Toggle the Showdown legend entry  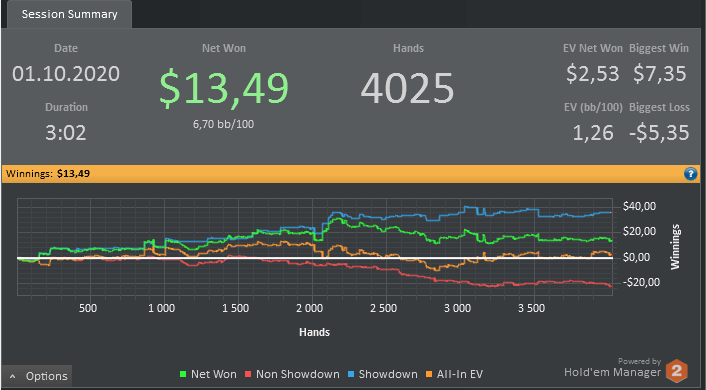[382, 374]
